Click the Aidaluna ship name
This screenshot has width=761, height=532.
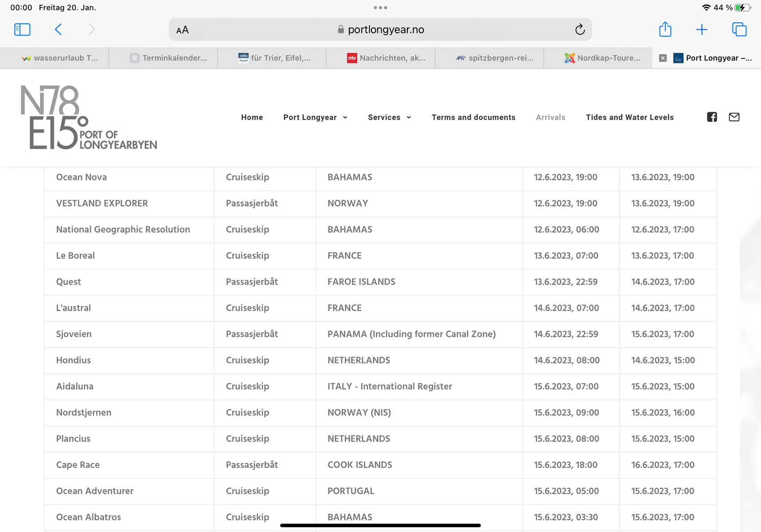coord(74,387)
